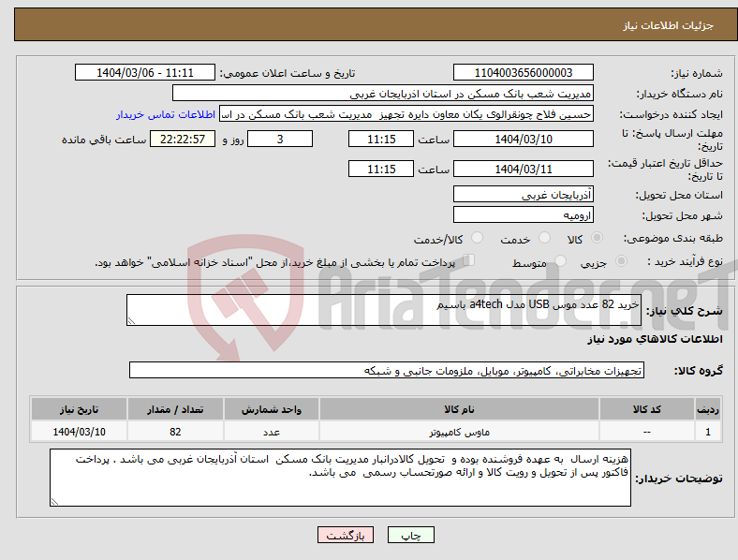738x560 pixels.
Task: Click the remaining days field showing 3
Action: pos(280,139)
